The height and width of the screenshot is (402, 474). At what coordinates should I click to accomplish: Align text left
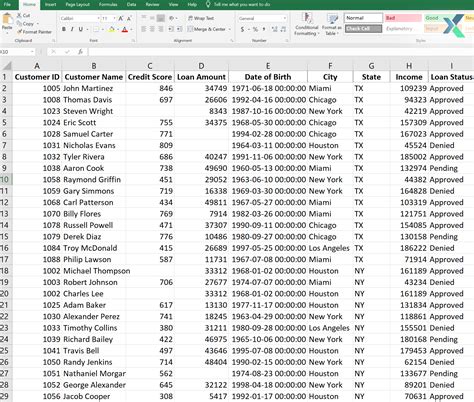click(144, 29)
